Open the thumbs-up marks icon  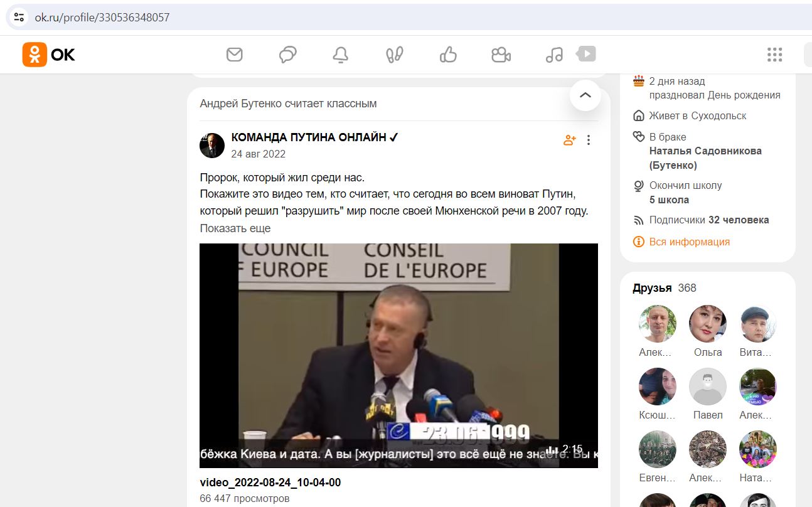point(448,55)
